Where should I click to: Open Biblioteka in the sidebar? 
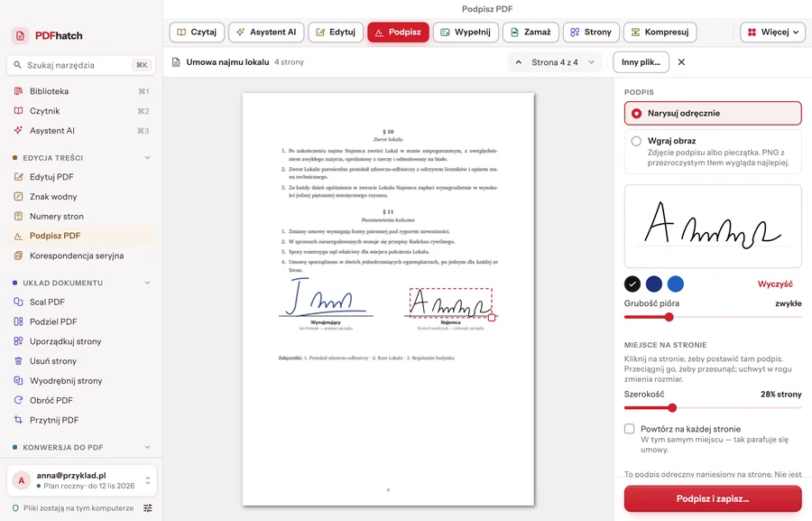pos(81,91)
